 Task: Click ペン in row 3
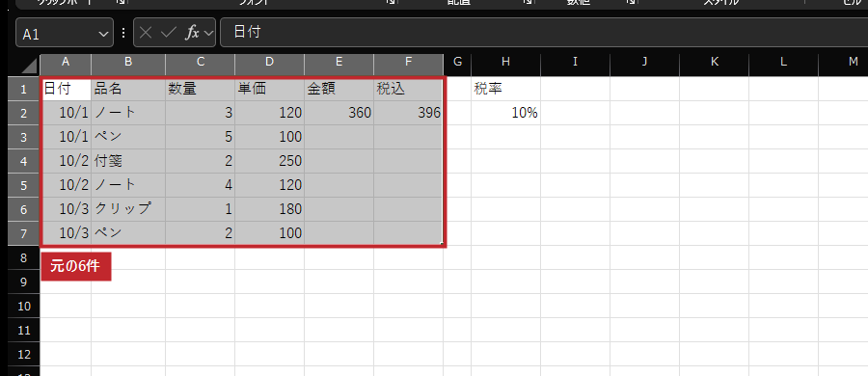[x=128, y=137]
